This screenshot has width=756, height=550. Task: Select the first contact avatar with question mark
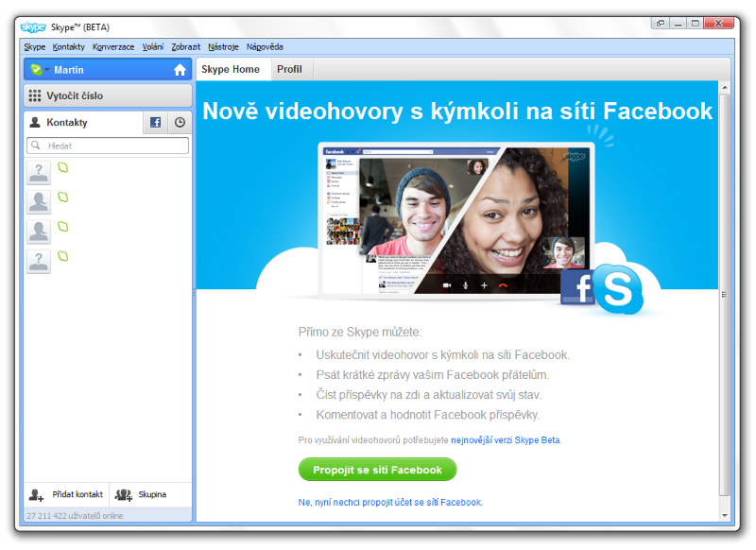(38, 173)
